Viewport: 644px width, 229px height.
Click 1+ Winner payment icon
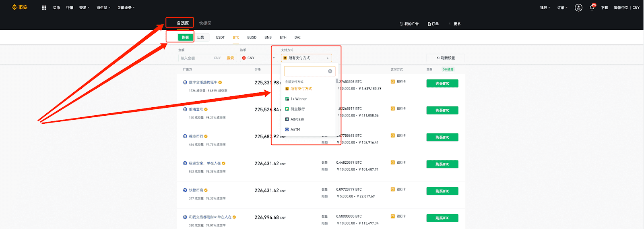[x=287, y=99]
